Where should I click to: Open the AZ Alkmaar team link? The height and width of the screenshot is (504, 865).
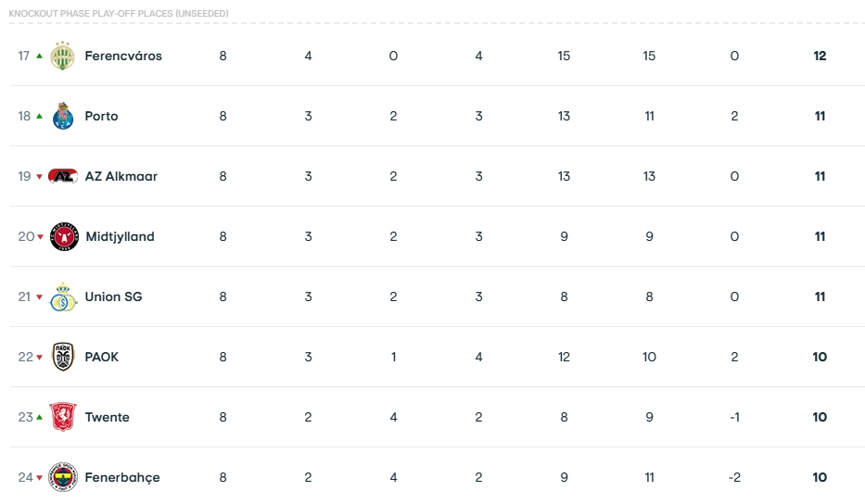121,176
